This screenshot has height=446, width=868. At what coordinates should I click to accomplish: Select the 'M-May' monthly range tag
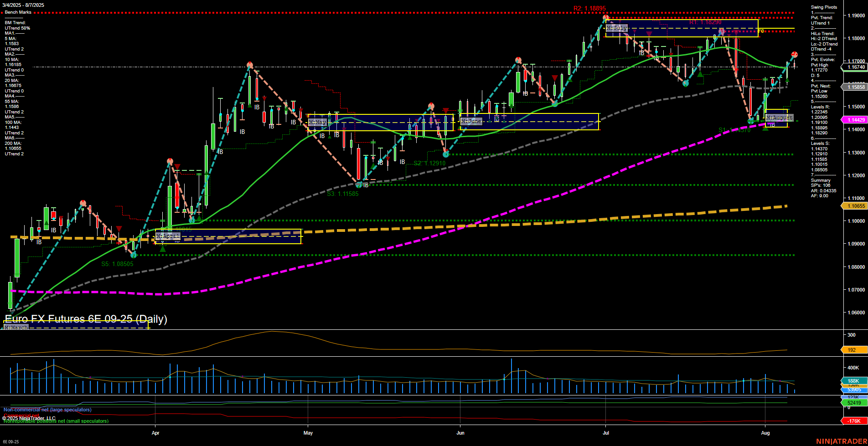click(318, 123)
